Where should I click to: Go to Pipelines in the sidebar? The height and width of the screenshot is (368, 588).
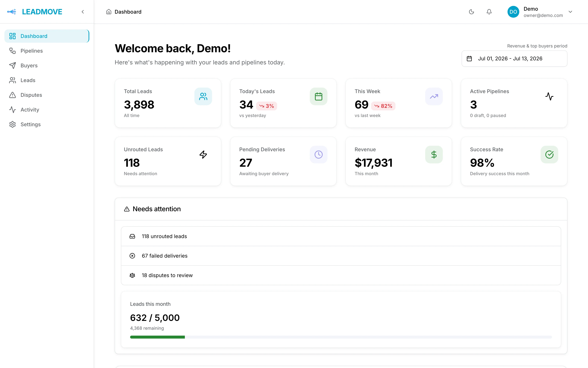[x=47, y=51]
